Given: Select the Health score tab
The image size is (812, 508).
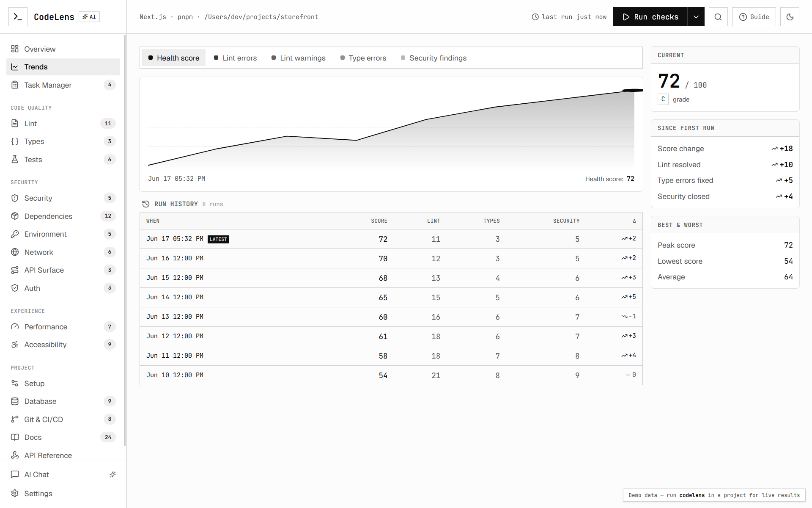Looking at the screenshot, I should click(x=174, y=58).
